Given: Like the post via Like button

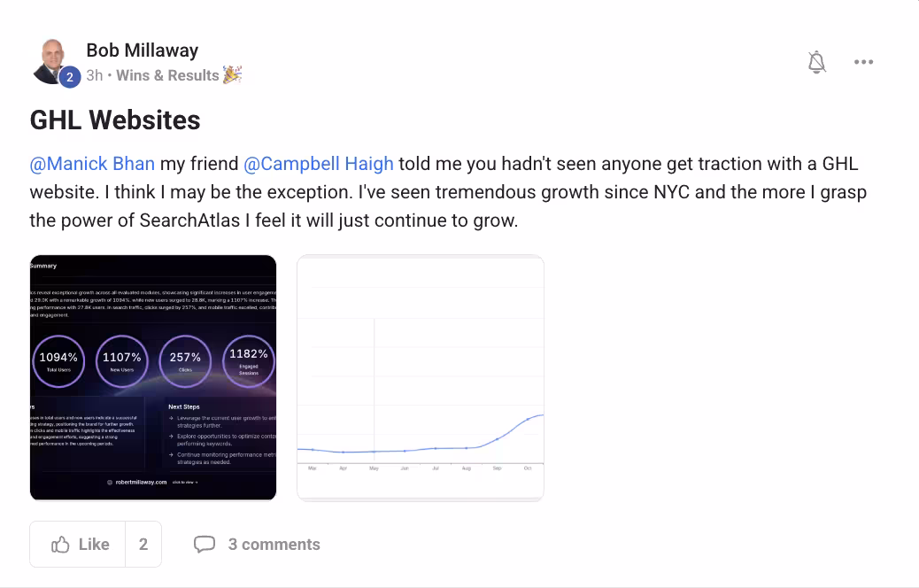Looking at the screenshot, I should [78, 544].
